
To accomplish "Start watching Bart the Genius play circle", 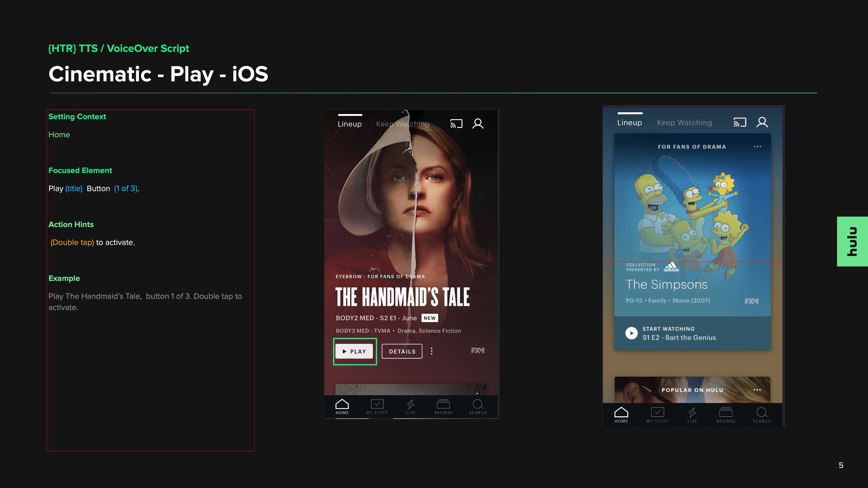I will (x=632, y=333).
